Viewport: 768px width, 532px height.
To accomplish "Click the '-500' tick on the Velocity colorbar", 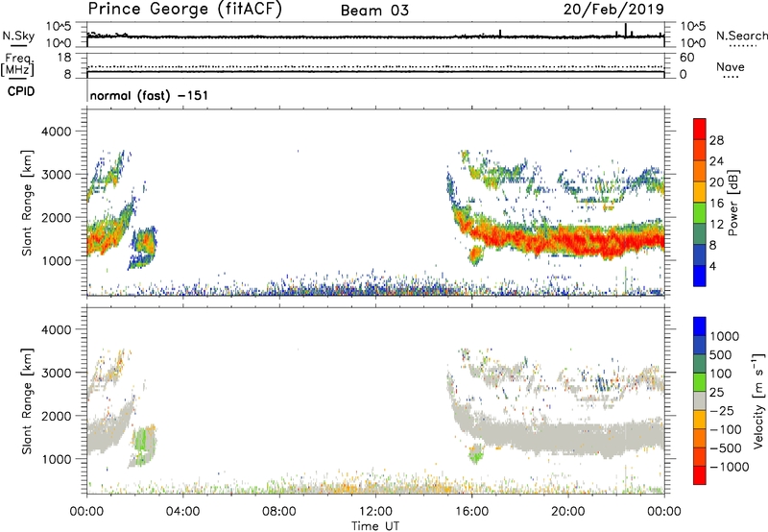I will (725, 447).
